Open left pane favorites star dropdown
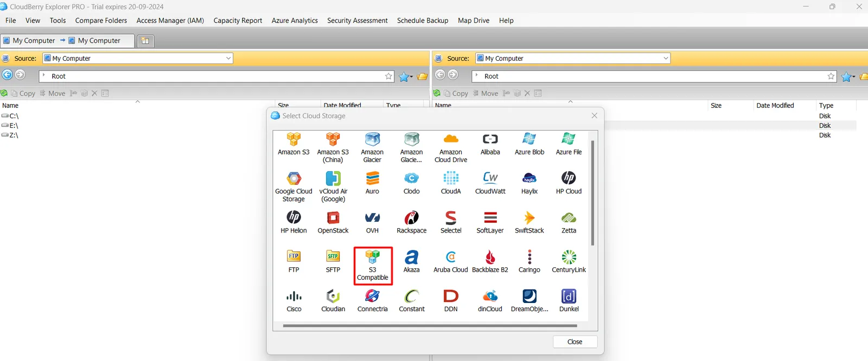 (406, 77)
